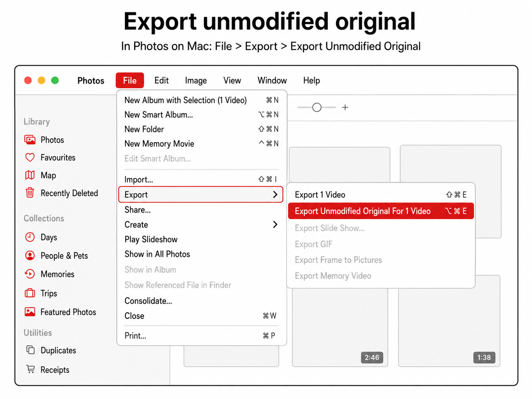Choose New Memory Movie
The height and width of the screenshot is (399, 532).
point(201,144)
